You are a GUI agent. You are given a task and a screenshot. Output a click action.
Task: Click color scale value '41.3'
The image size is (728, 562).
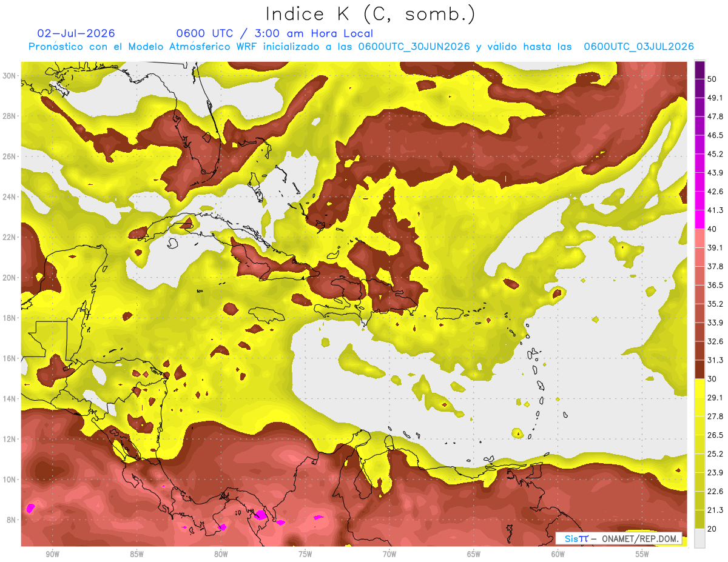click(715, 210)
